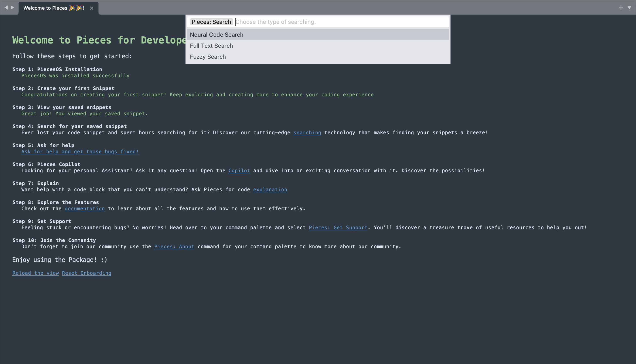Open the Copilot link in Step 6
Image resolution: width=636 pixels, height=364 pixels.
(x=239, y=171)
